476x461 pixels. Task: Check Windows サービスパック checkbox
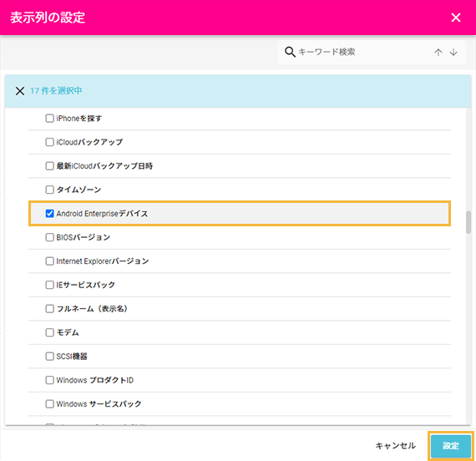49,404
